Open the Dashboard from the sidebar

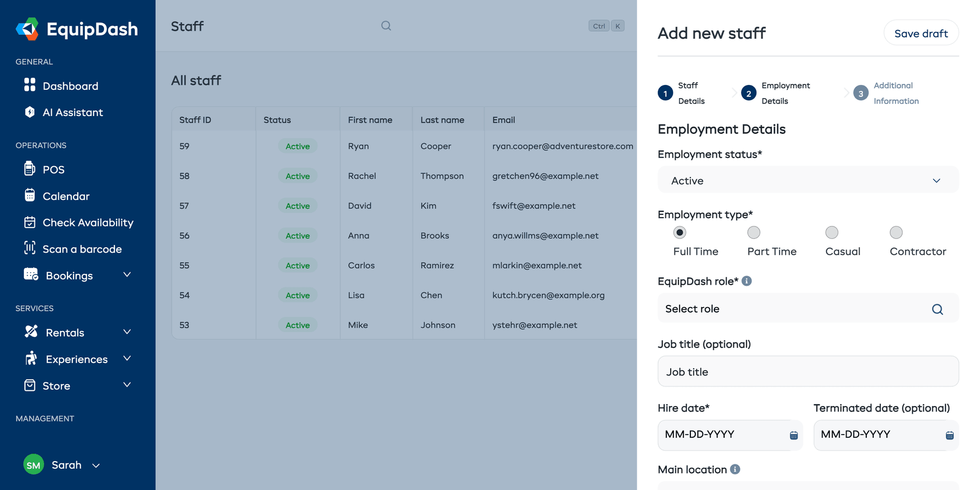pos(70,85)
